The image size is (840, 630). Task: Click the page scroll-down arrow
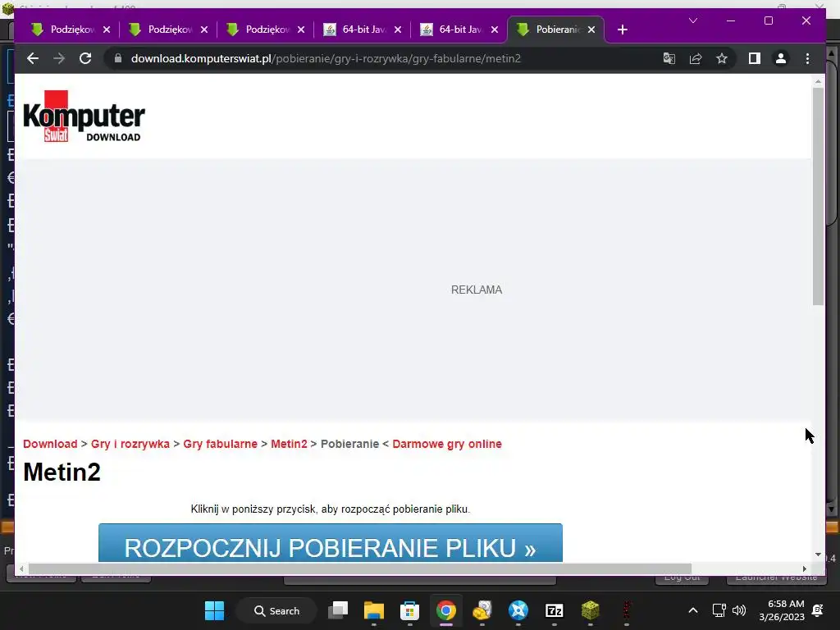coord(818,555)
